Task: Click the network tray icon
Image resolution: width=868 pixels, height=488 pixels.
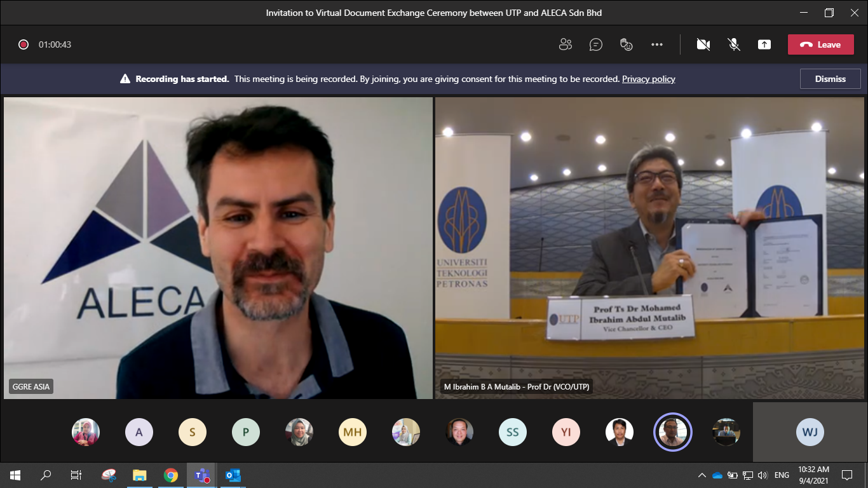Action: [748, 475]
